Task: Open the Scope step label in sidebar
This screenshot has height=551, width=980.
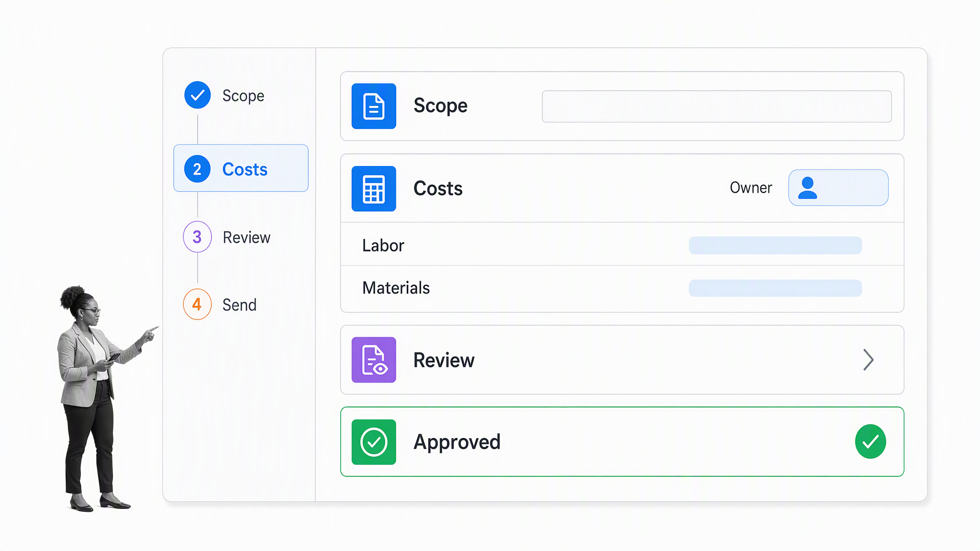Action: click(243, 96)
